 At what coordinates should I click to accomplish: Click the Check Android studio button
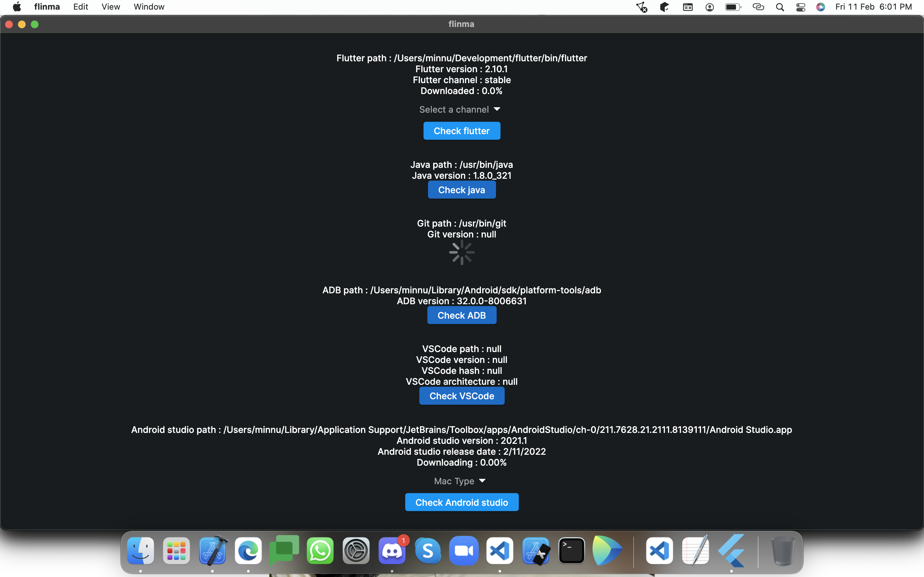pyautogui.click(x=462, y=502)
